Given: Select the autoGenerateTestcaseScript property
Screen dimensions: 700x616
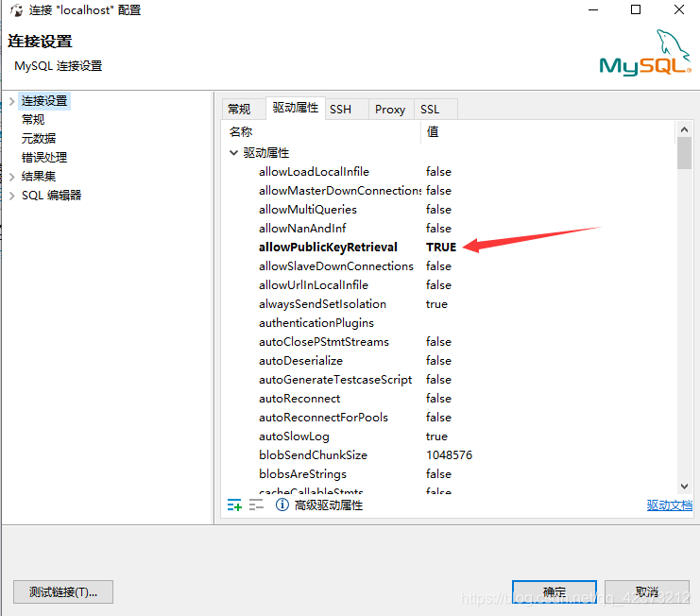Looking at the screenshot, I should click(335, 380).
